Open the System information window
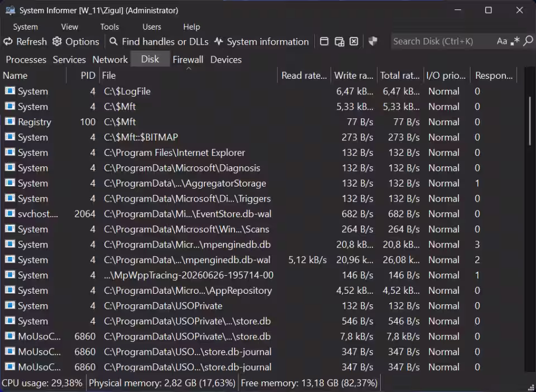The height and width of the screenshot is (392, 536). click(261, 42)
